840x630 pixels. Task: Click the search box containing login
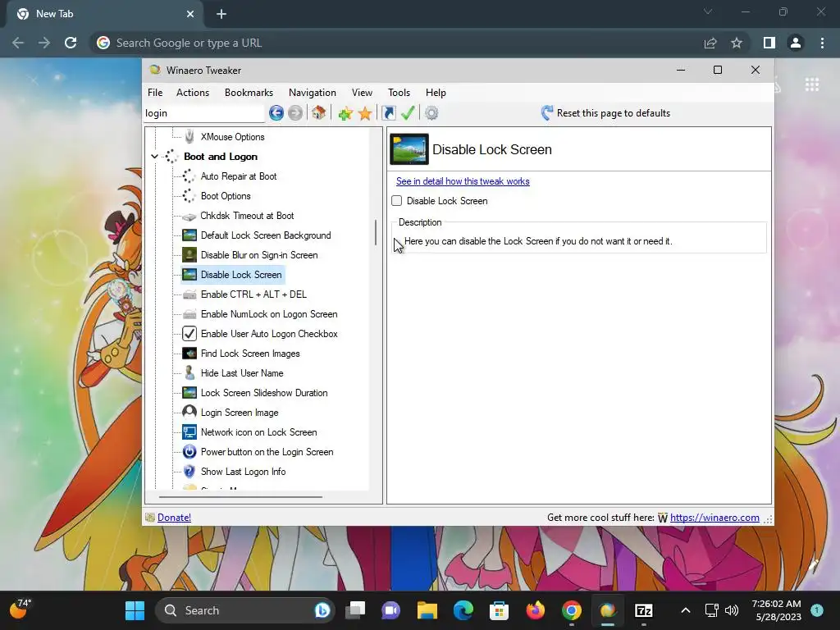[x=204, y=113]
